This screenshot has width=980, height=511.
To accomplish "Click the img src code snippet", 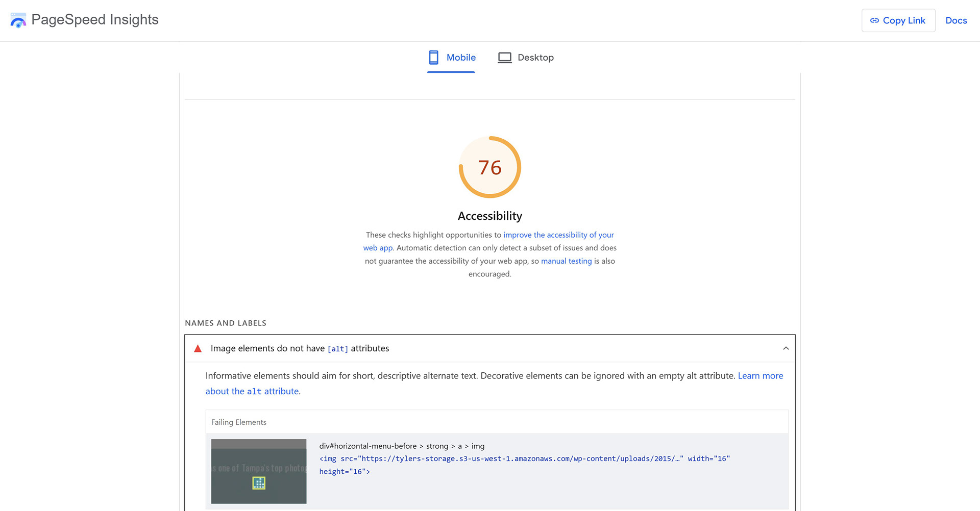I will tap(525, 465).
